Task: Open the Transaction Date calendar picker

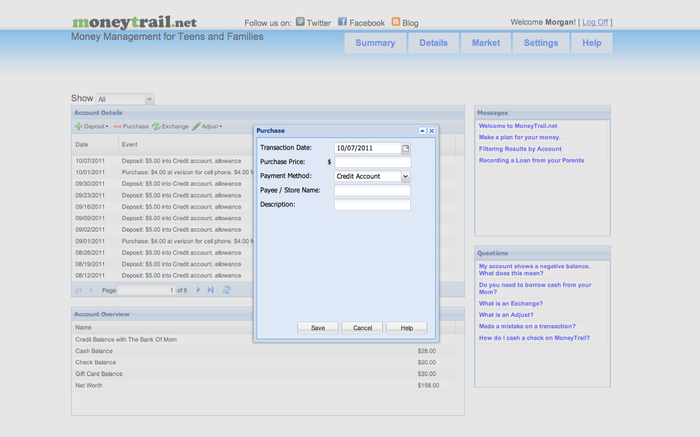Action: [406, 148]
